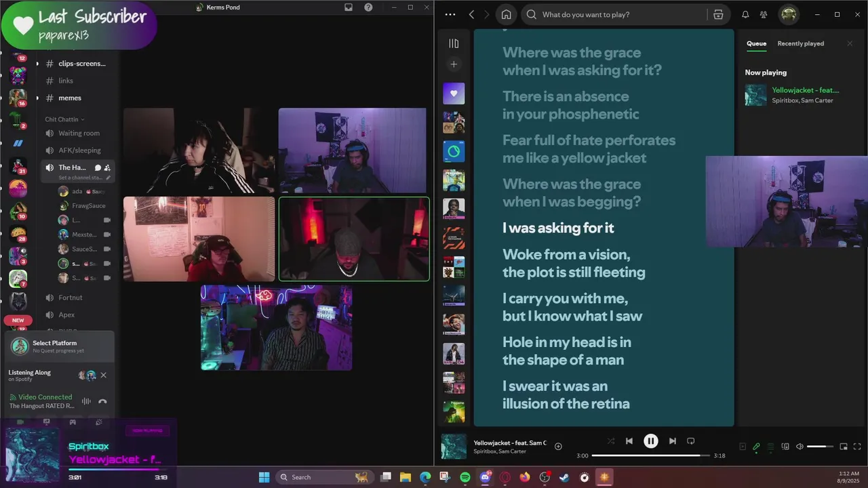The height and width of the screenshot is (488, 868).
Task: Mute Spotify via speaker icon
Action: (800, 447)
